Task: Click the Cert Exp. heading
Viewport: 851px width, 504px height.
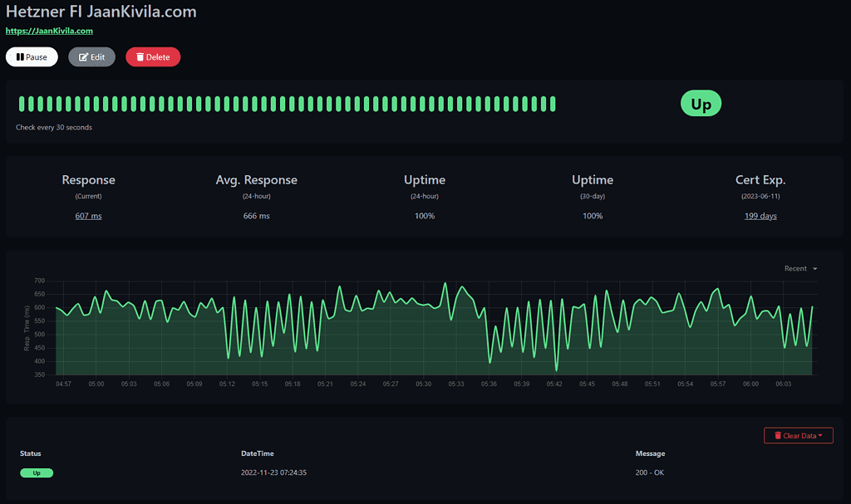Action: tap(760, 179)
